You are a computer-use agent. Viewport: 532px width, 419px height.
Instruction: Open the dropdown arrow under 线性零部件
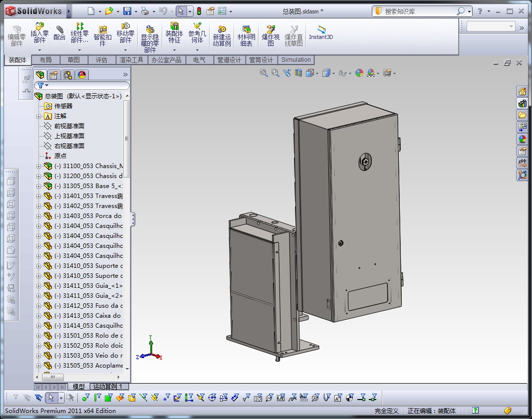[79, 50]
